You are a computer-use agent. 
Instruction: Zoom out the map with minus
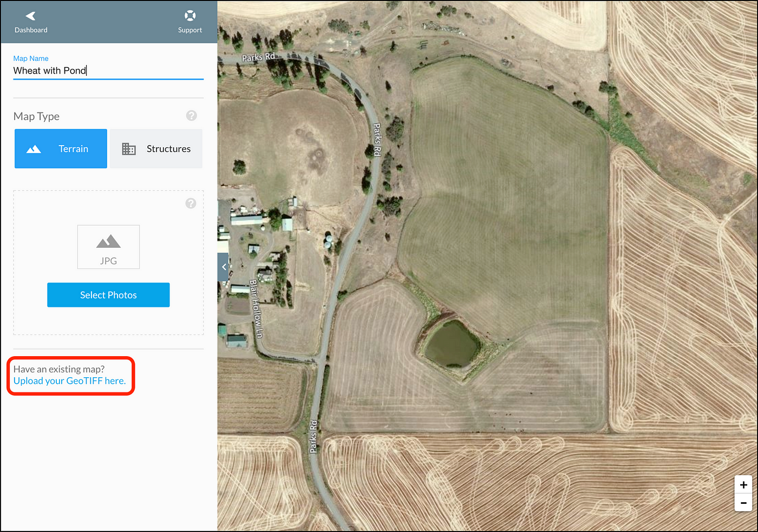pos(743,503)
